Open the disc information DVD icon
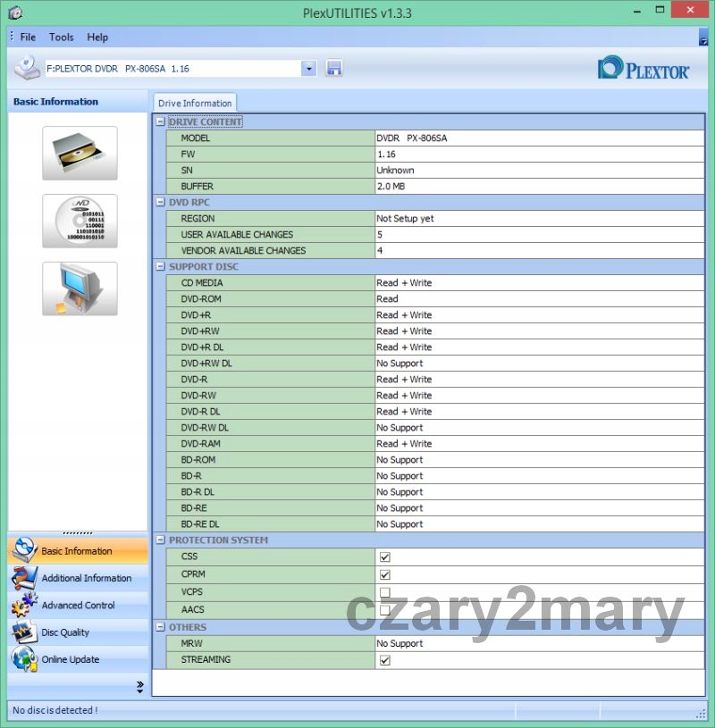The image size is (715, 728). click(80, 221)
